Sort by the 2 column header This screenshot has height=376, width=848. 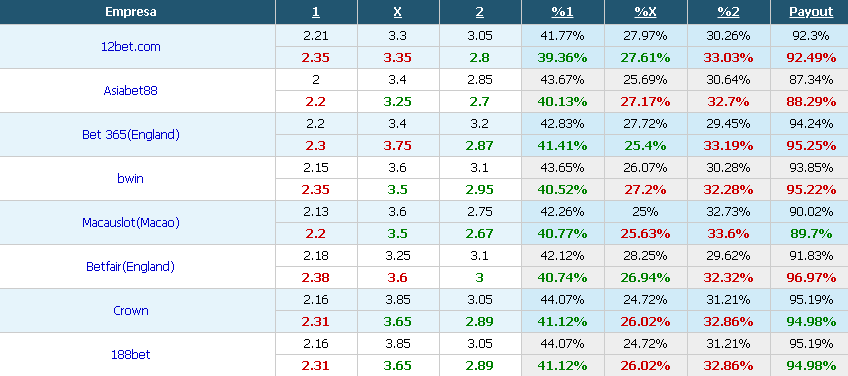480,12
